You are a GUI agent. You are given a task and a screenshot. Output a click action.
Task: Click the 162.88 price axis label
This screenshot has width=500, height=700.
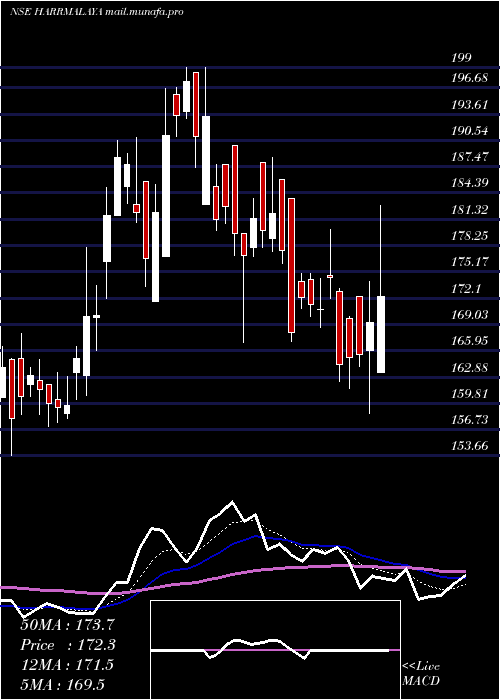(470, 368)
